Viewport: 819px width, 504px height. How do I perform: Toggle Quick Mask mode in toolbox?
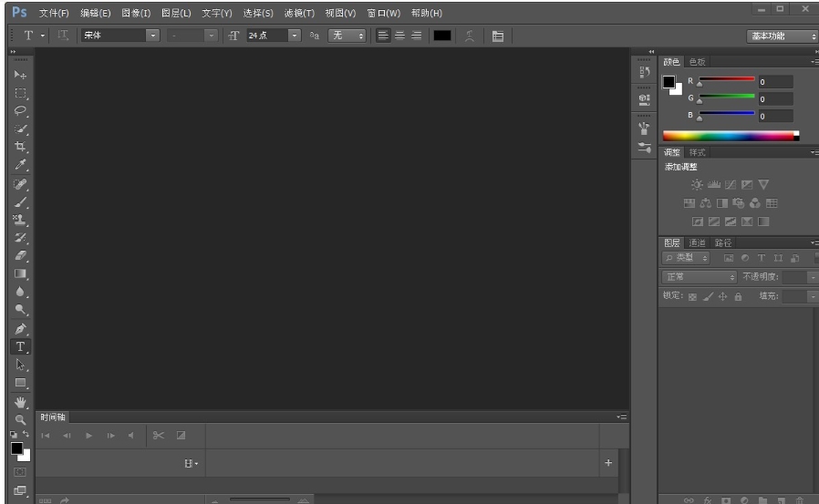pyautogui.click(x=20, y=472)
